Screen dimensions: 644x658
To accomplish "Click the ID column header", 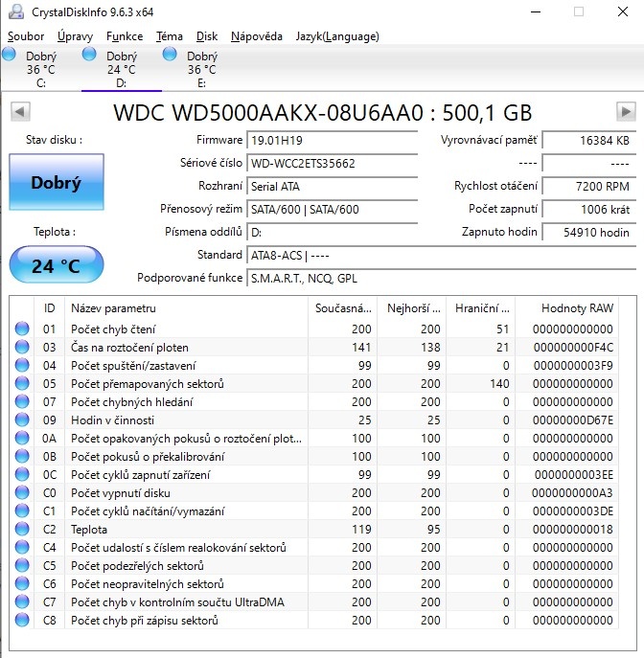I will 49,308.
